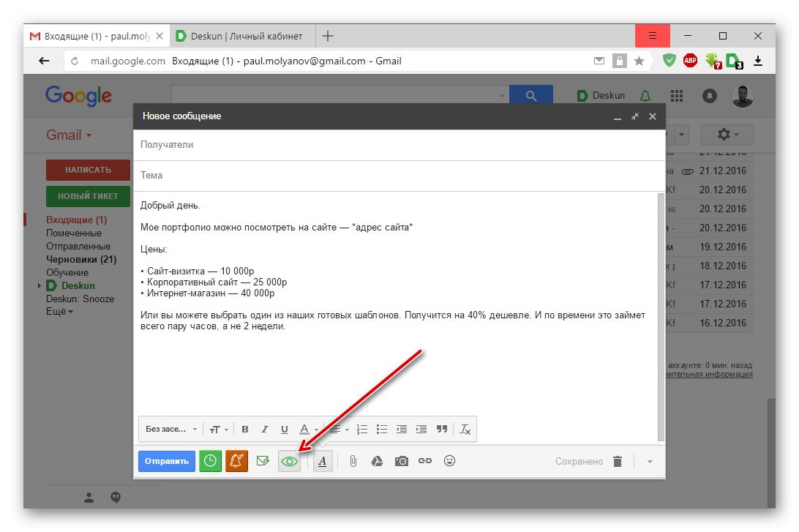Click the green envelope template icon
This screenshot has height=532, width=799.
263,461
